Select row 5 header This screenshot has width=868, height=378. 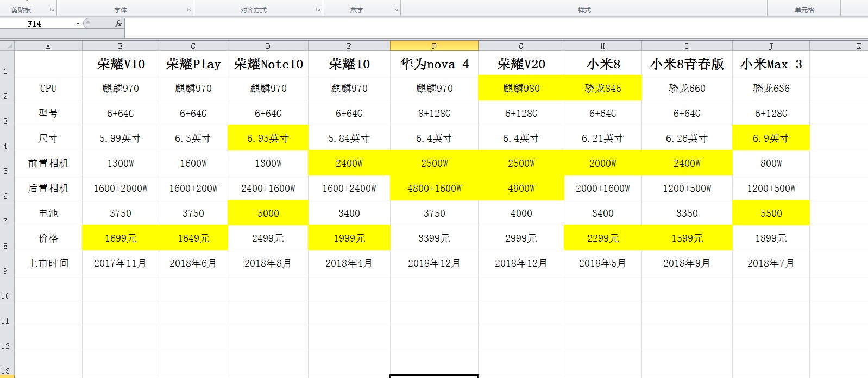point(7,163)
